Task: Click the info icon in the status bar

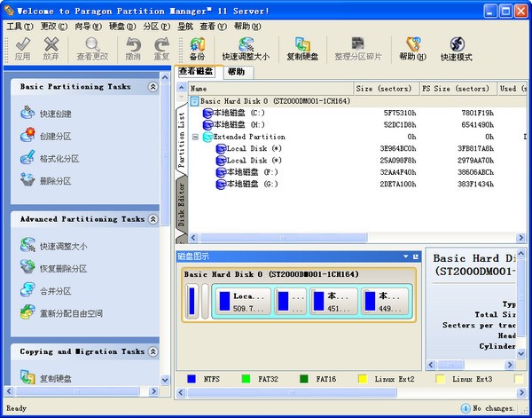Action: 465,408
